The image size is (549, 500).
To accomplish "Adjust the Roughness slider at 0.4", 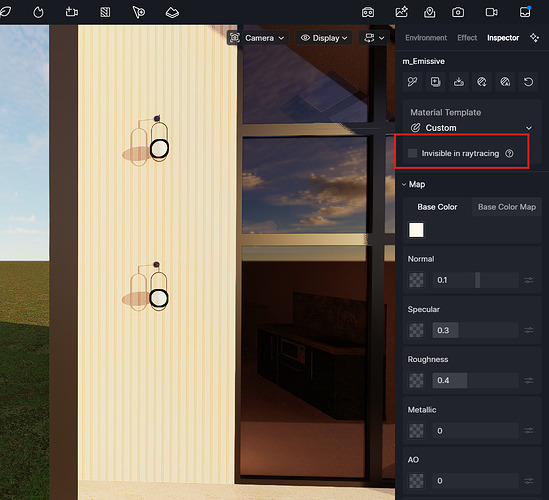I will (x=475, y=380).
